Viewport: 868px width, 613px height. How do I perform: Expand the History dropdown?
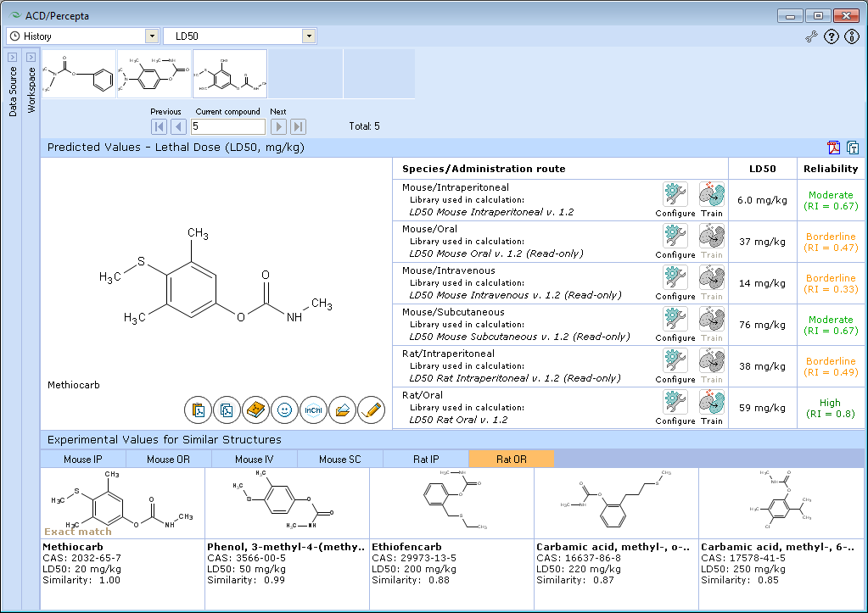click(x=152, y=36)
